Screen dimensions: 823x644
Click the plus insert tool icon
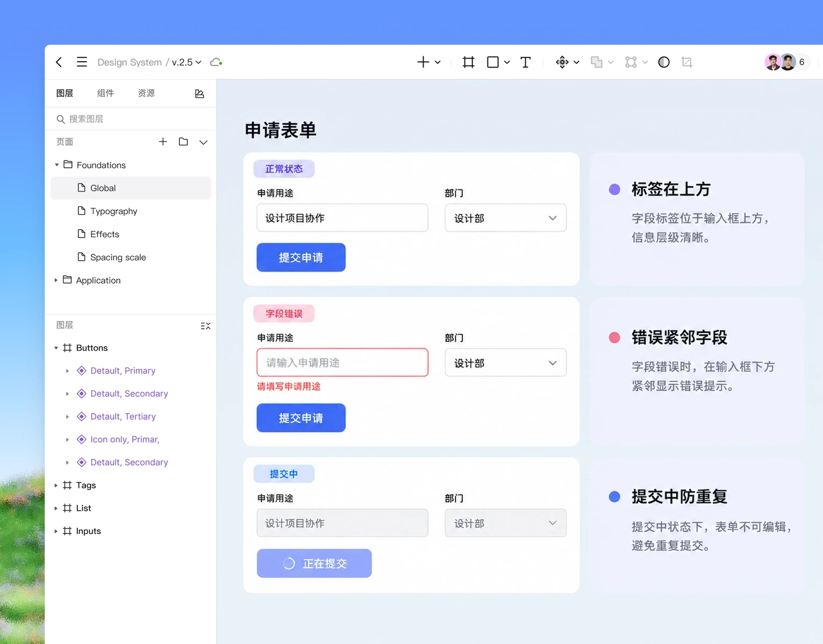point(423,62)
